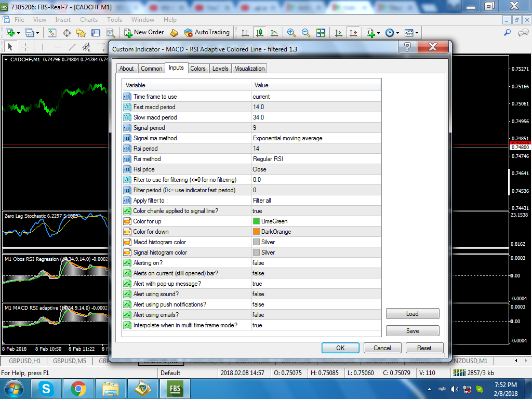Select the Time frame to use value
532x399 pixels.
click(x=316, y=97)
